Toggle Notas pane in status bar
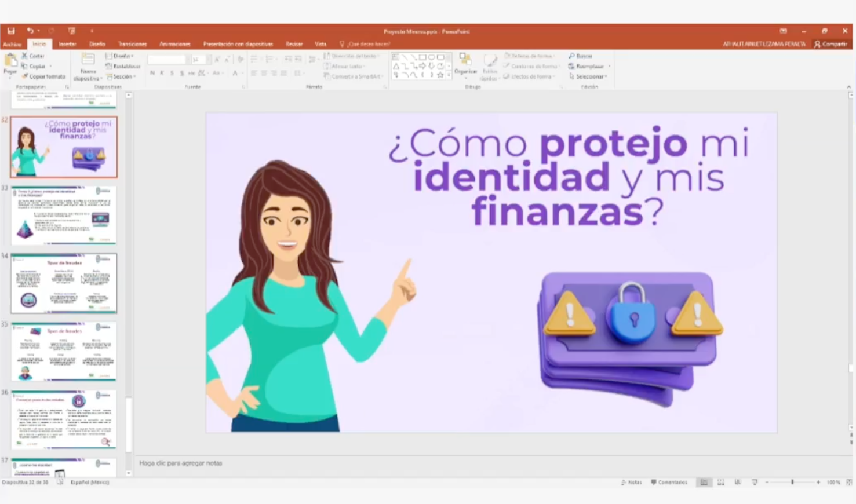This screenshot has width=856, height=504. coord(631,482)
